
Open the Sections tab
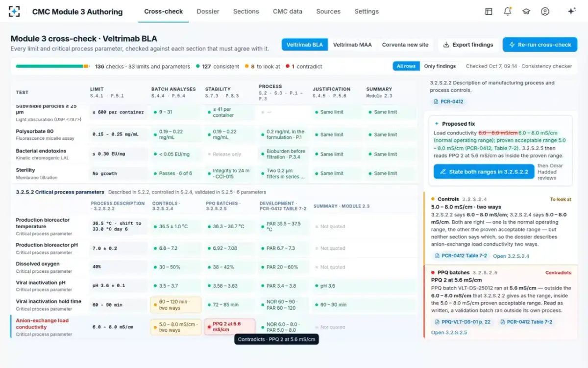pos(246,11)
